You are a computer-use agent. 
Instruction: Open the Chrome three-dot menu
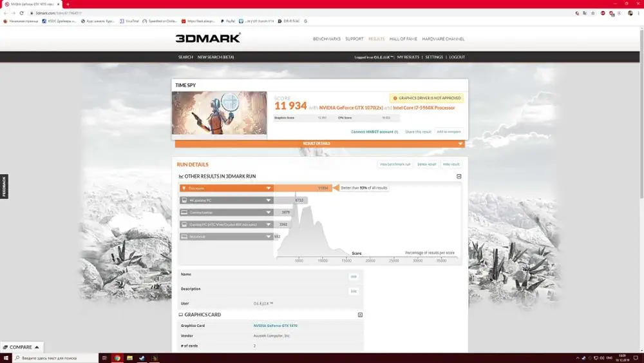tap(639, 13)
